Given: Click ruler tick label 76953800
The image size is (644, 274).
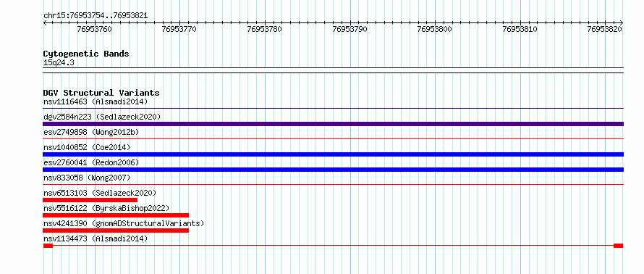Looking at the screenshot, I should 435,29.
